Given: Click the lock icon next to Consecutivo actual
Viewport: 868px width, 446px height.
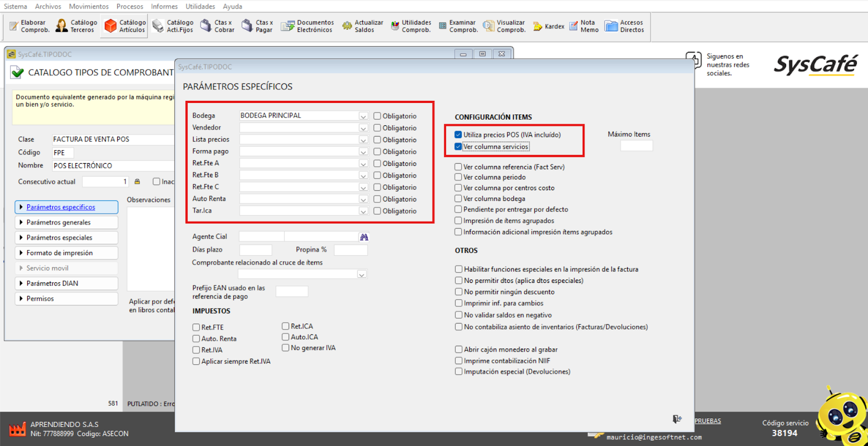Looking at the screenshot, I should pyautogui.click(x=137, y=182).
